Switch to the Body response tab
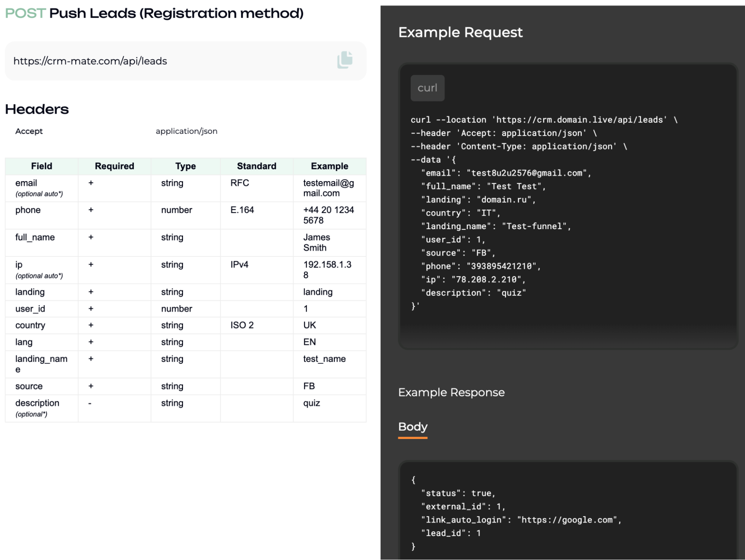Image resolution: width=745 pixels, height=560 pixels. 413,427
